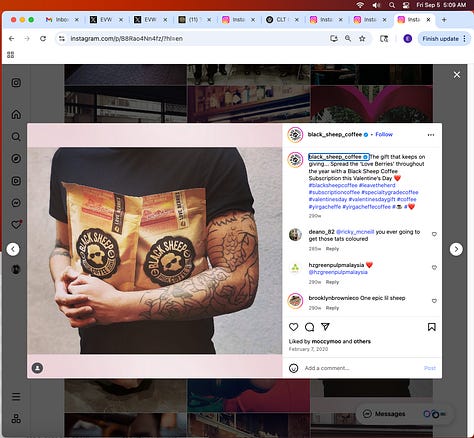The height and width of the screenshot is (438, 474).
Task: Reload the browser page
Action: tap(43, 39)
